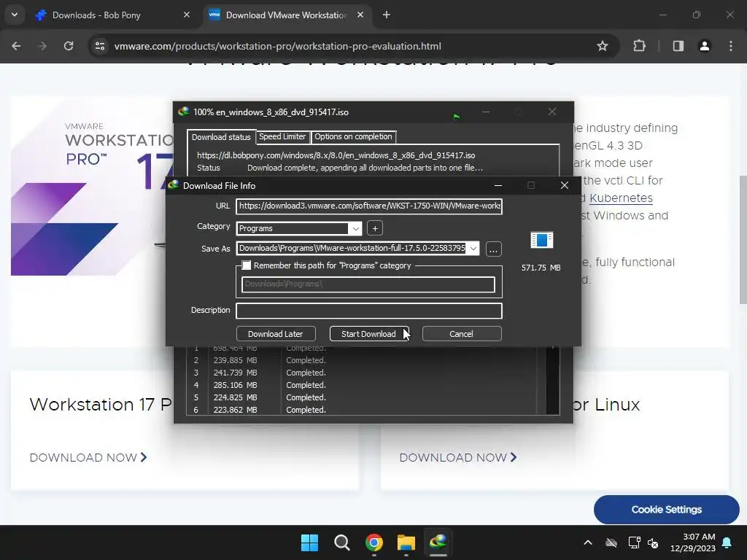This screenshot has width=747, height=560.
Task: Close the Downloads - Bob Pony tab
Action: [x=187, y=15]
